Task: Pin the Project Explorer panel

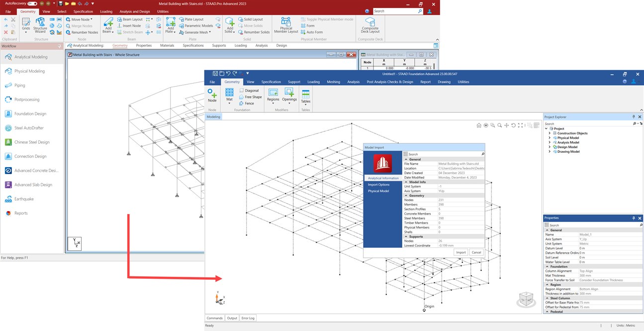Action: pos(634,117)
